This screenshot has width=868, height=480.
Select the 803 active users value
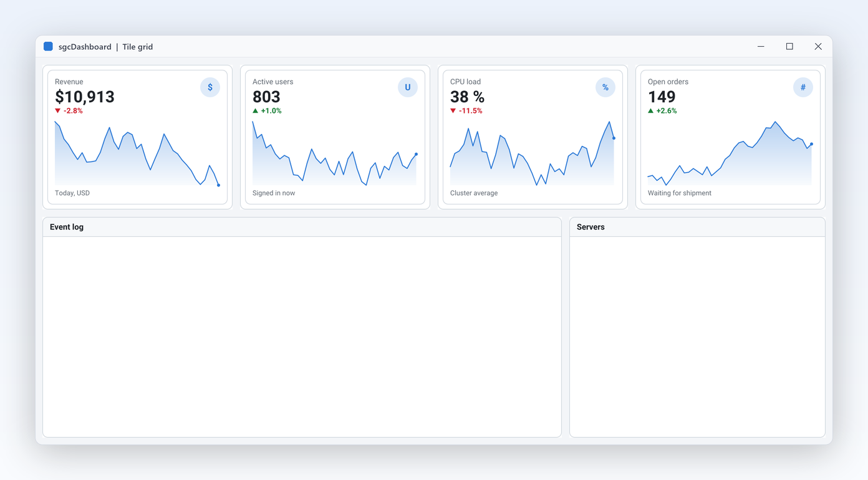coord(266,97)
